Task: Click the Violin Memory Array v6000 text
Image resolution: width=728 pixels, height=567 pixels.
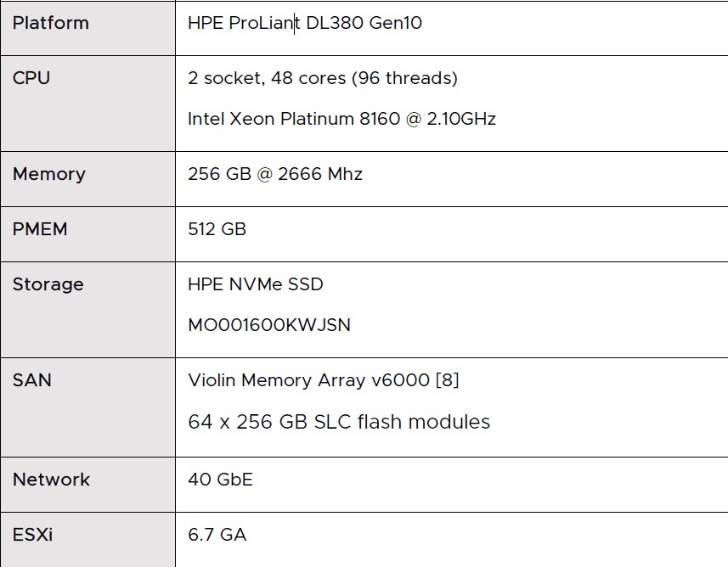Action: pyautogui.click(x=308, y=380)
